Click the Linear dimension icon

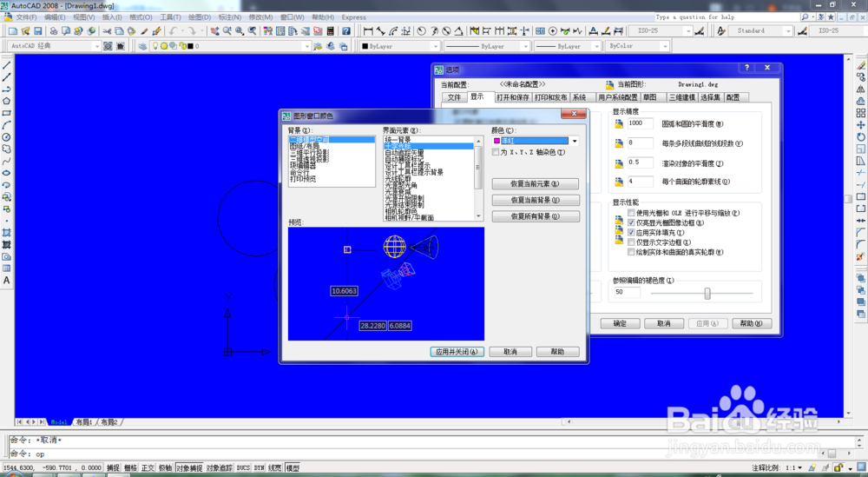(368, 31)
